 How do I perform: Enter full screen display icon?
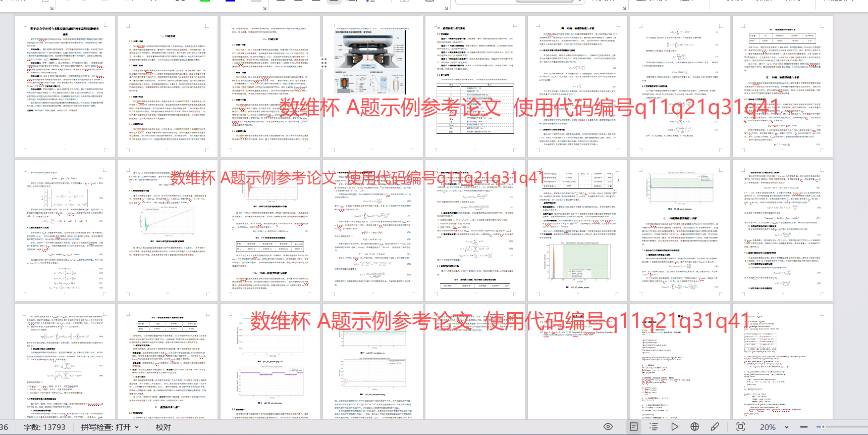740,427
